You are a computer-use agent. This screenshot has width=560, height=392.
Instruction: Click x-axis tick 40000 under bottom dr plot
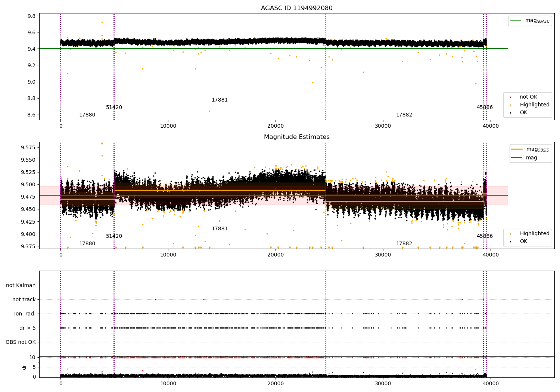click(491, 383)
